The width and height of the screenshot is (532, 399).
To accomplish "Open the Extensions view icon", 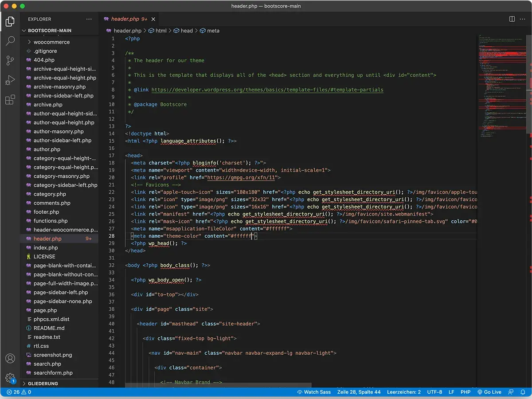I will coord(10,100).
